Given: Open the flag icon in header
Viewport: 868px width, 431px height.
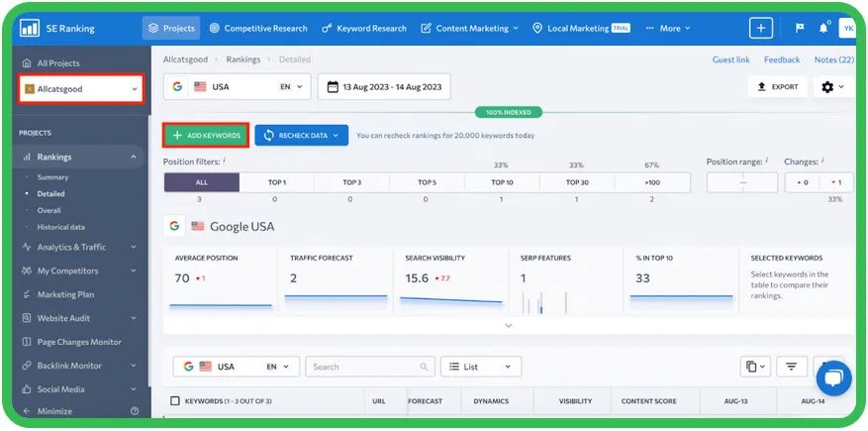Looking at the screenshot, I should pyautogui.click(x=800, y=28).
